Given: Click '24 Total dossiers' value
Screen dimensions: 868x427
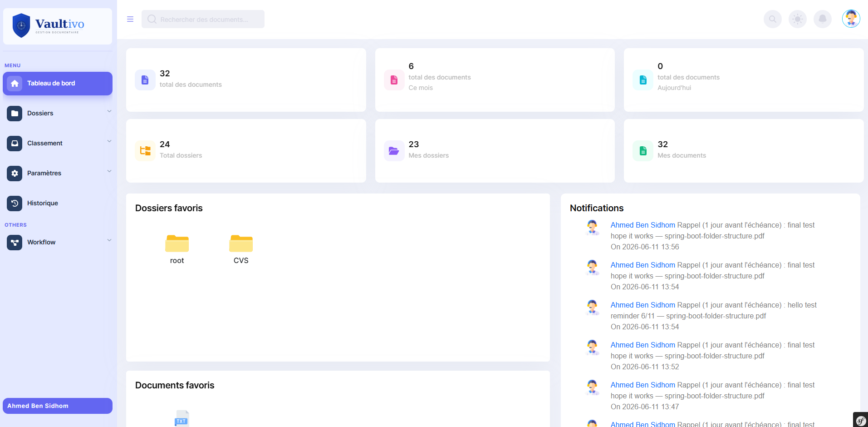Looking at the screenshot, I should click(165, 144).
